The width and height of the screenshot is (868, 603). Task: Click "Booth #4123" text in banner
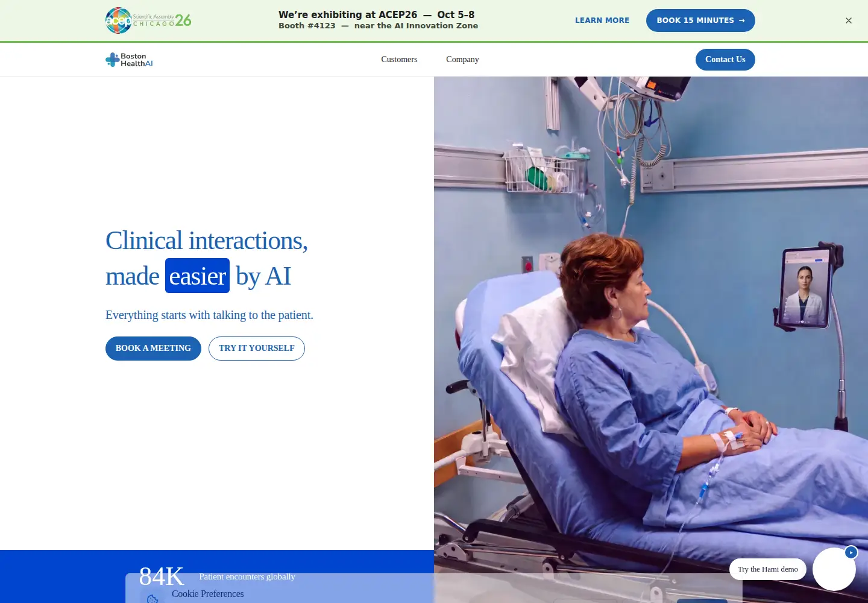point(307,26)
